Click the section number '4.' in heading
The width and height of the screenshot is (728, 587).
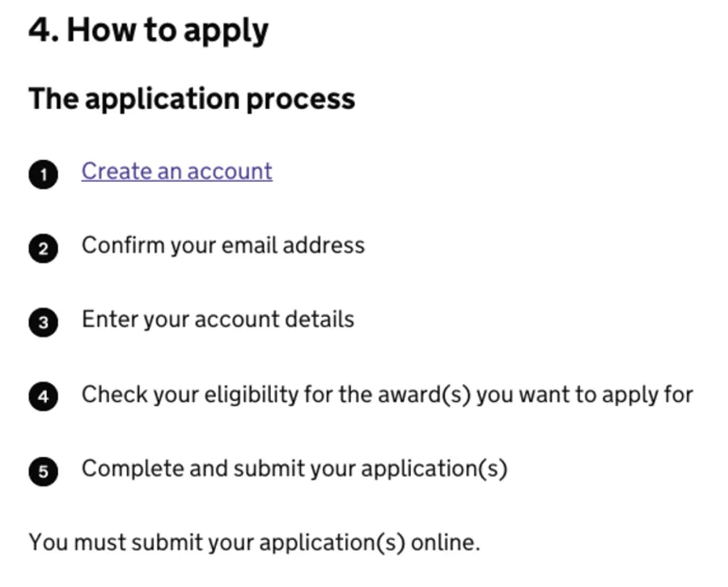[x=43, y=31]
